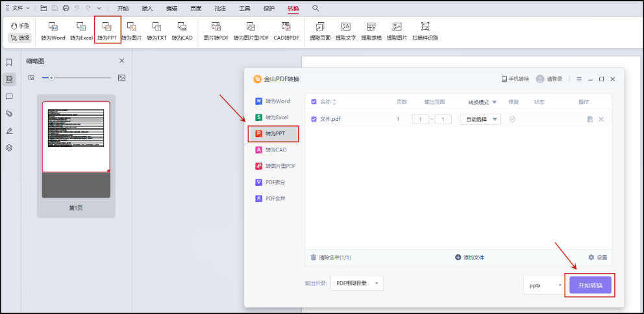Click the larger thumbnail icon
The width and height of the screenshot is (644, 314).
(x=121, y=77)
